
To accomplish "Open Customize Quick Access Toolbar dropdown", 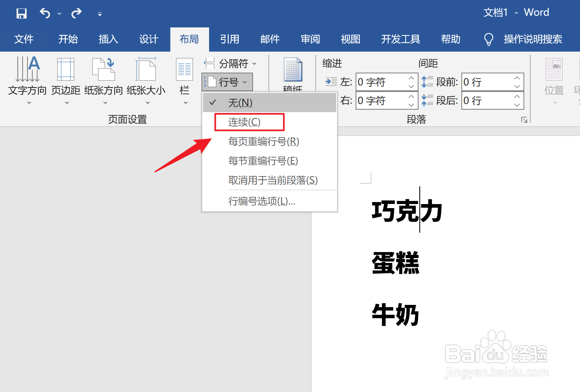I will (x=100, y=14).
